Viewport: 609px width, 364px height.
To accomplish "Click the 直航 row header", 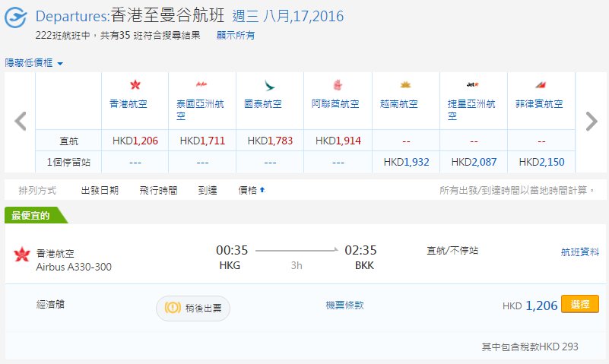I will pyautogui.click(x=68, y=141).
